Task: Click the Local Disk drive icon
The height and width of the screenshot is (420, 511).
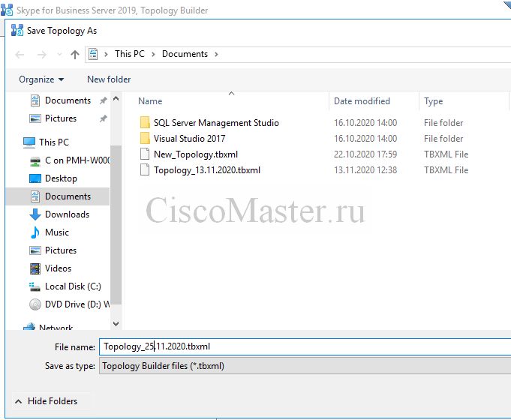Action: click(x=35, y=286)
